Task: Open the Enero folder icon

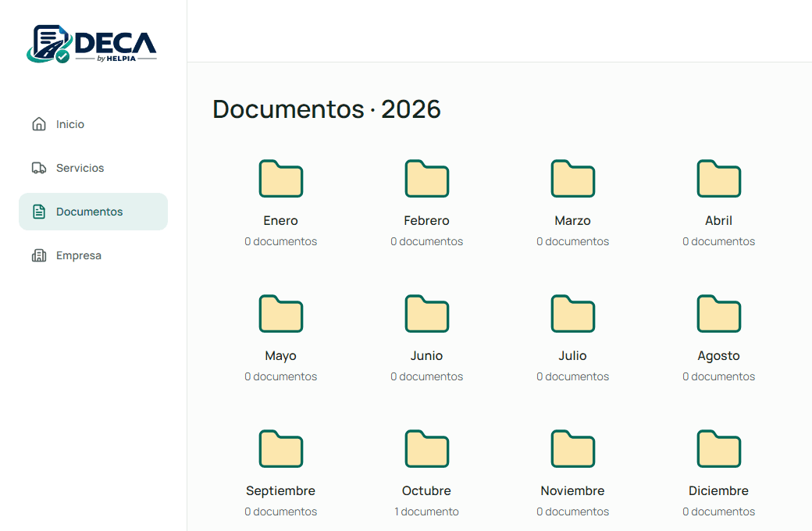Action: point(280,179)
